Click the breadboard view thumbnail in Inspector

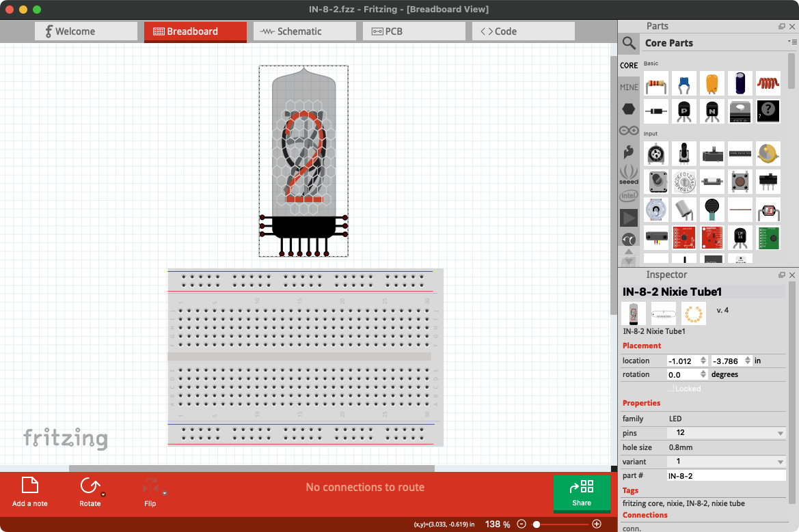pyautogui.click(x=634, y=313)
